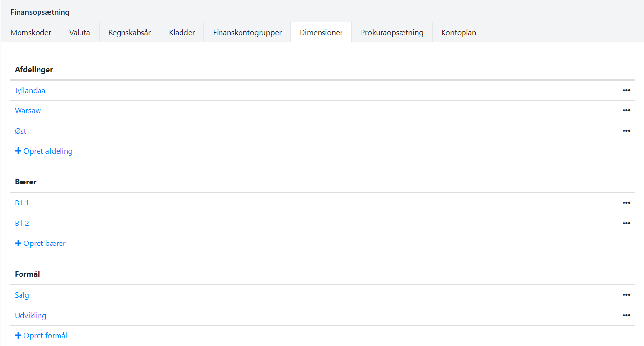Click the Opret bærer link
644x346 pixels.
click(40, 244)
